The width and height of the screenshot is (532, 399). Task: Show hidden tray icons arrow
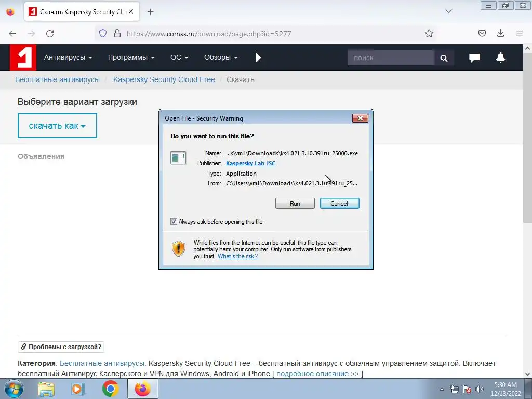point(442,389)
